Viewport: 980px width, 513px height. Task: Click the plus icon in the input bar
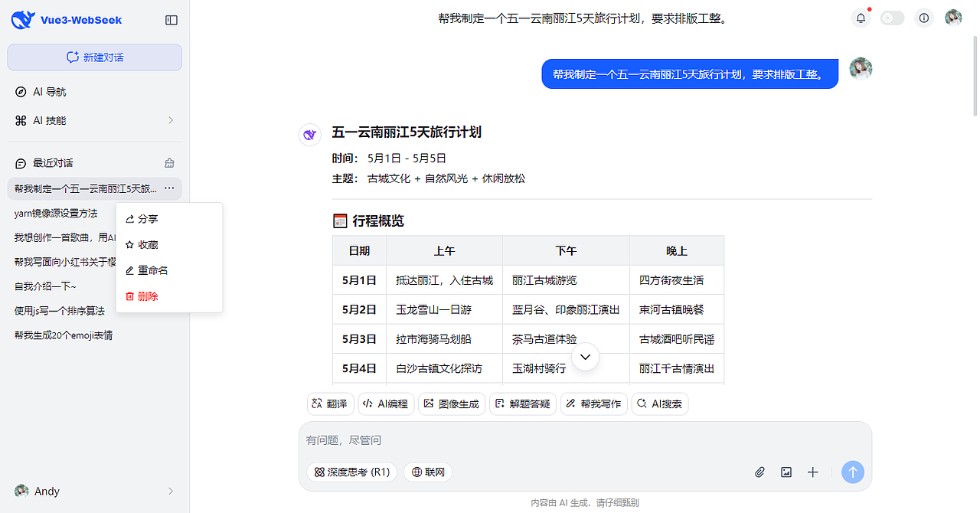812,472
